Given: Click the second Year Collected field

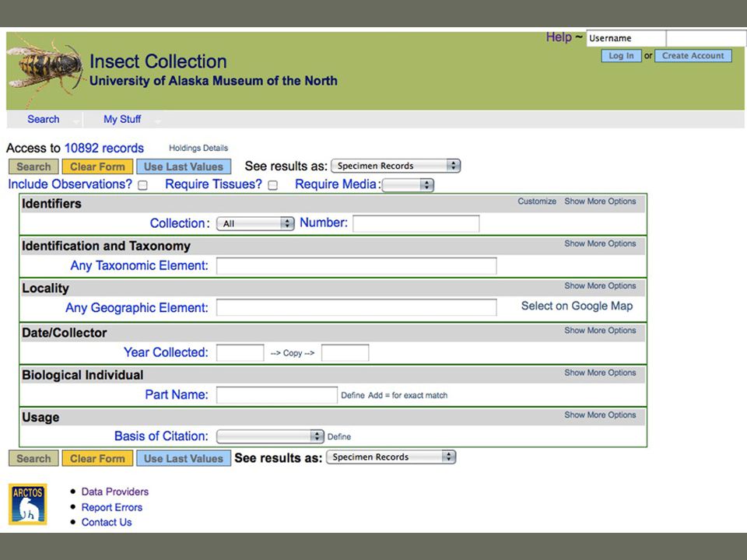Looking at the screenshot, I should [x=345, y=353].
